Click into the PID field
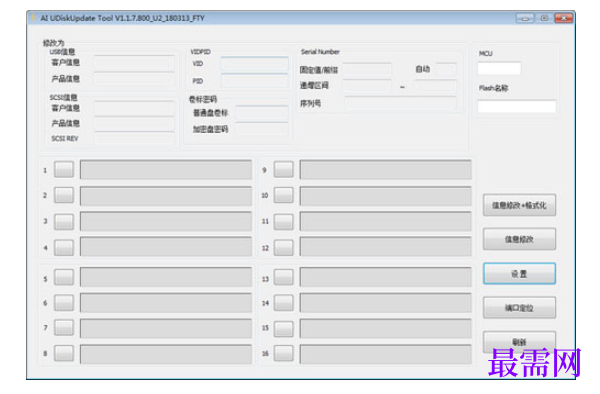600x394 pixels. 254,81
